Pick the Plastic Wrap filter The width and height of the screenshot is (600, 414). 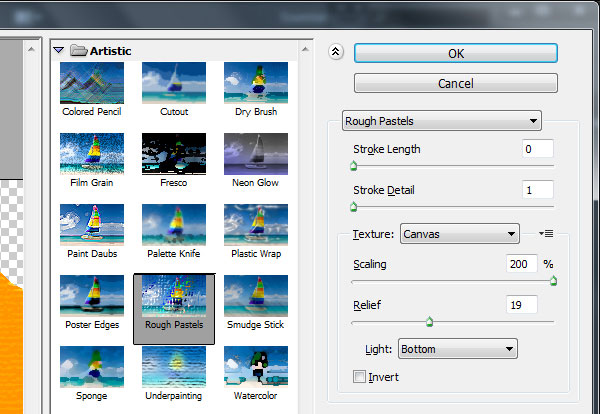(256, 225)
